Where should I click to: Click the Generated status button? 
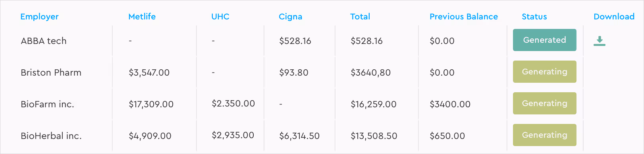tap(544, 40)
